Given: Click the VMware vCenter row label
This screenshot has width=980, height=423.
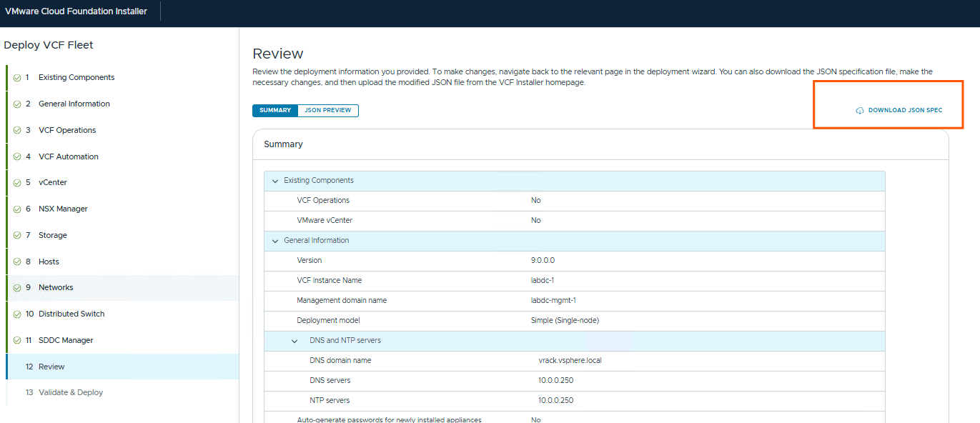Looking at the screenshot, I should click(x=325, y=220).
